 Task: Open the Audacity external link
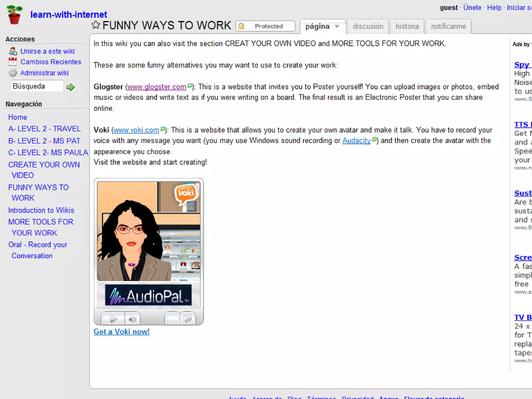pos(356,141)
